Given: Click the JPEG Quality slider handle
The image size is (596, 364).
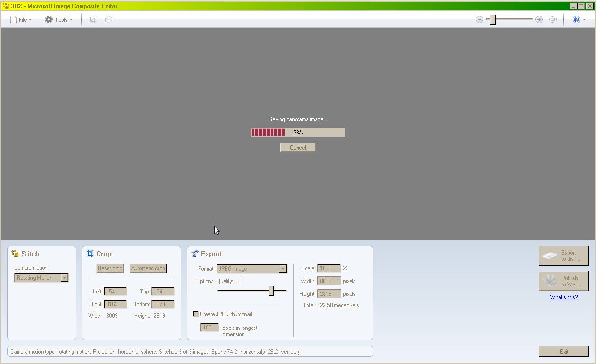Looking at the screenshot, I should (271, 291).
